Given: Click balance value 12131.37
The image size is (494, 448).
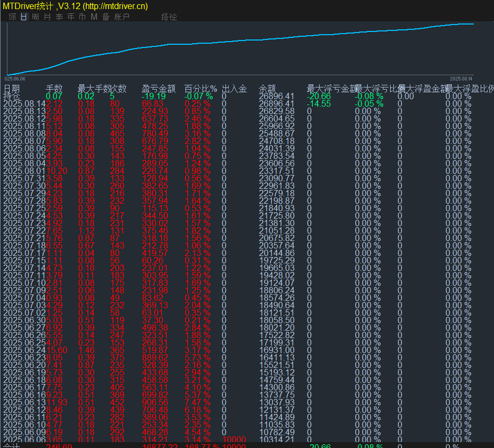Looking at the screenshot, I should [277, 410].
